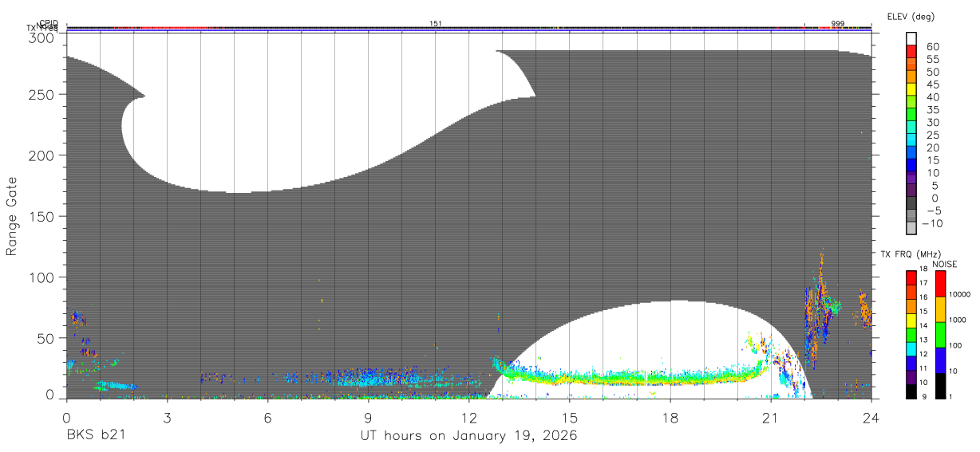Pick the green NOISE swatch above 100
This screenshot has height=452, width=980.
[941, 335]
